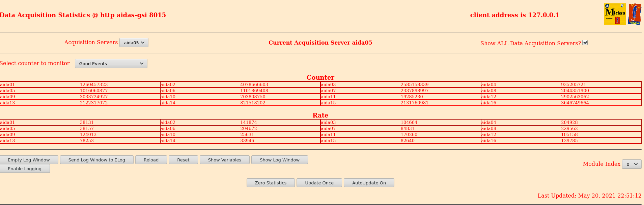Viewport: 644px width, 205px height.
Task: Select counter value 2131760981 for aida15
Action: coord(415,103)
